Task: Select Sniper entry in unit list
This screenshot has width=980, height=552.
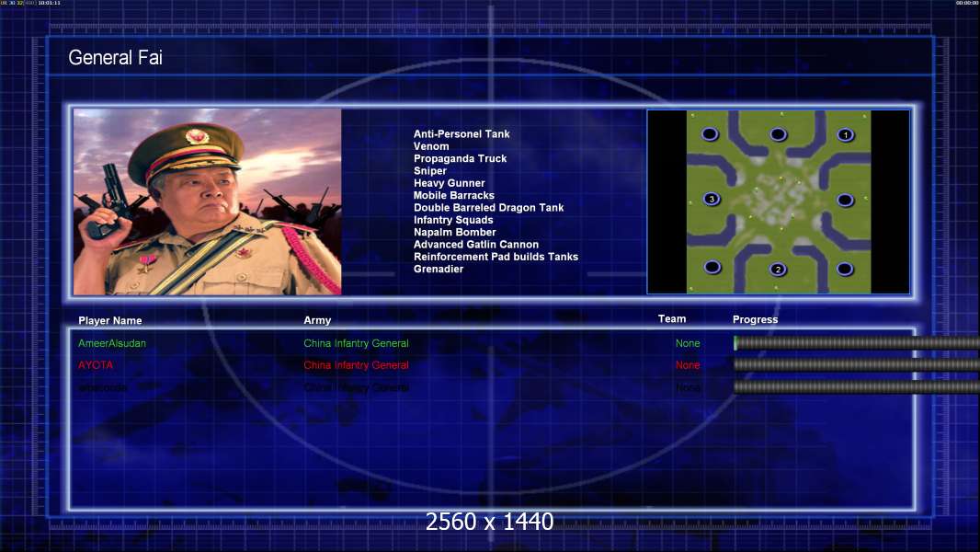Action: pyautogui.click(x=430, y=171)
